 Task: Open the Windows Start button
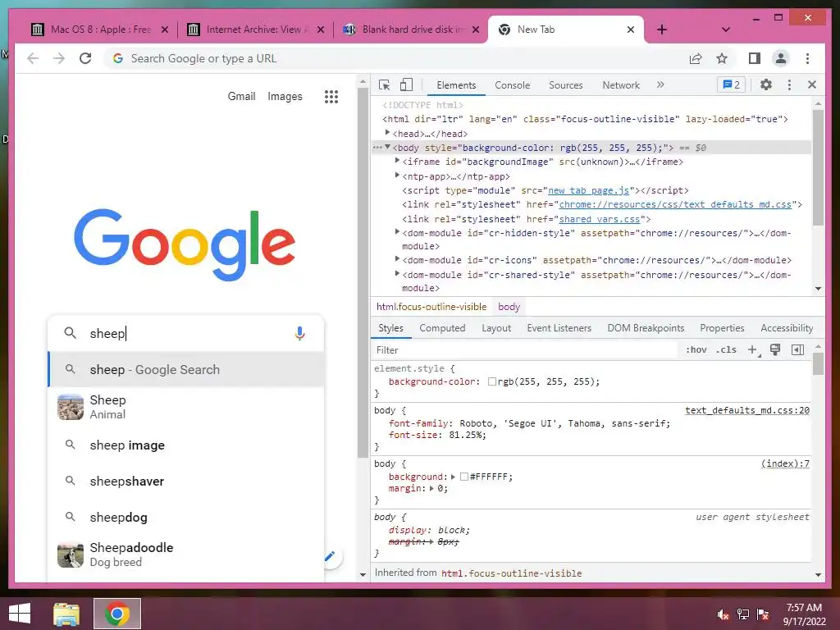20,614
